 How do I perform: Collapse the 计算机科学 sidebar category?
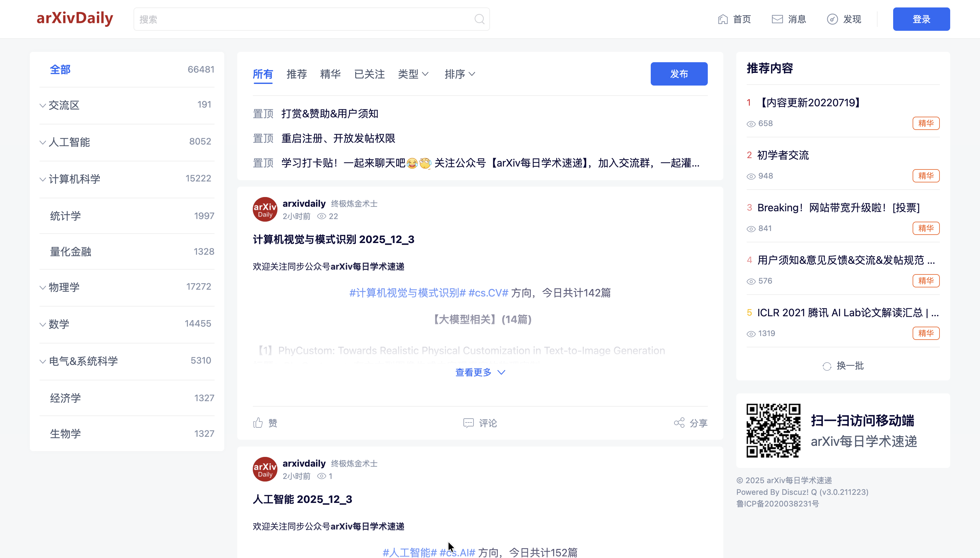[x=42, y=179]
